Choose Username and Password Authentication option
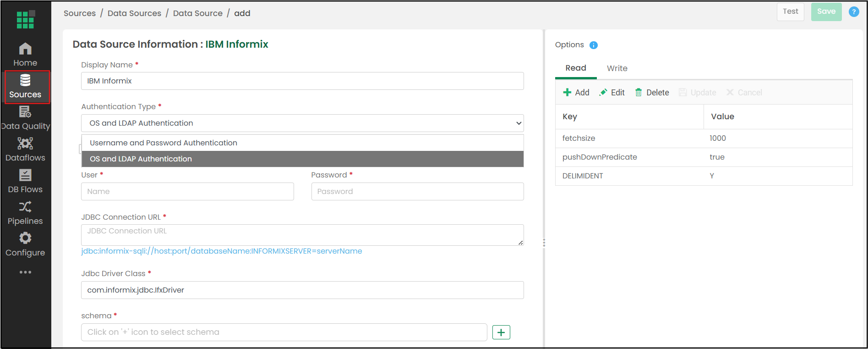The image size is (868, 349). [302, 143]
